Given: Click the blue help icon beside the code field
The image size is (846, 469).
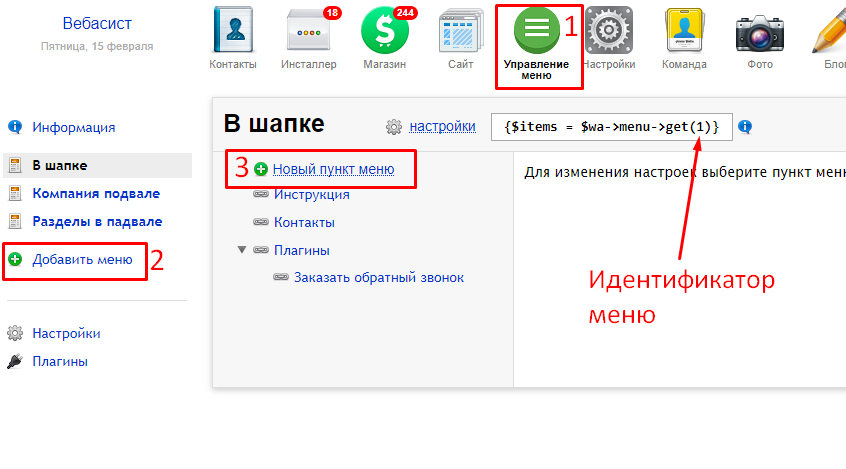Looking at the screenshot, I should tap(745, 127).
